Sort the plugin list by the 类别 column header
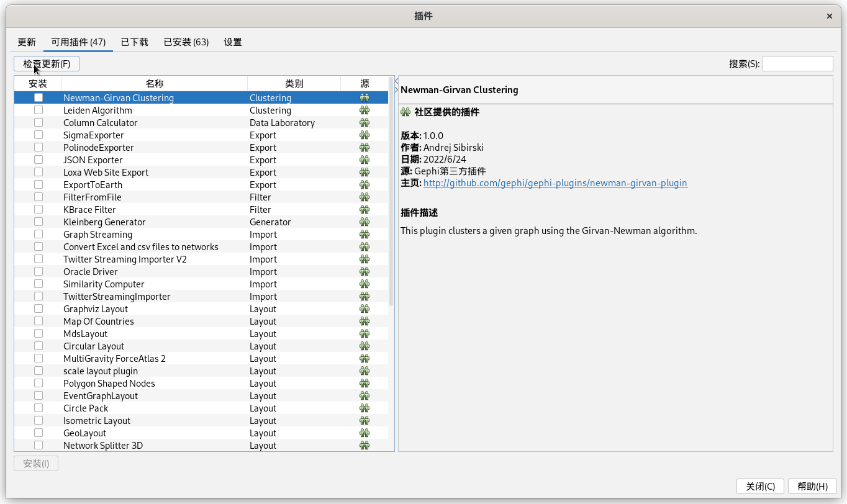This screenshot has width=847, height=504. pos(294,84)
